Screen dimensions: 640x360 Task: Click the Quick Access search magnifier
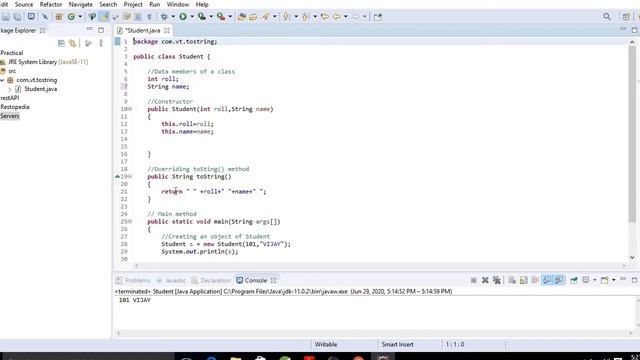[607, 17]
